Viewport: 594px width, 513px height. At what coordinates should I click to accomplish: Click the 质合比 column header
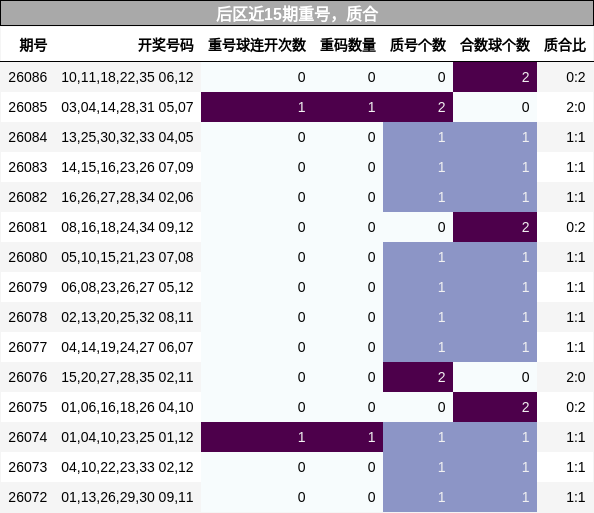(565, 45)
